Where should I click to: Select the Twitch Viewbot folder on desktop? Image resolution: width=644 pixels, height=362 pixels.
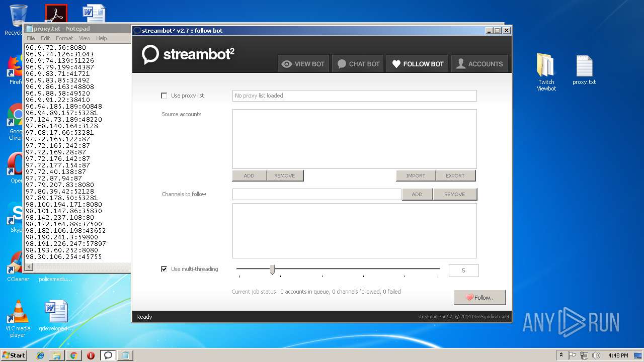tap(546, 73)
